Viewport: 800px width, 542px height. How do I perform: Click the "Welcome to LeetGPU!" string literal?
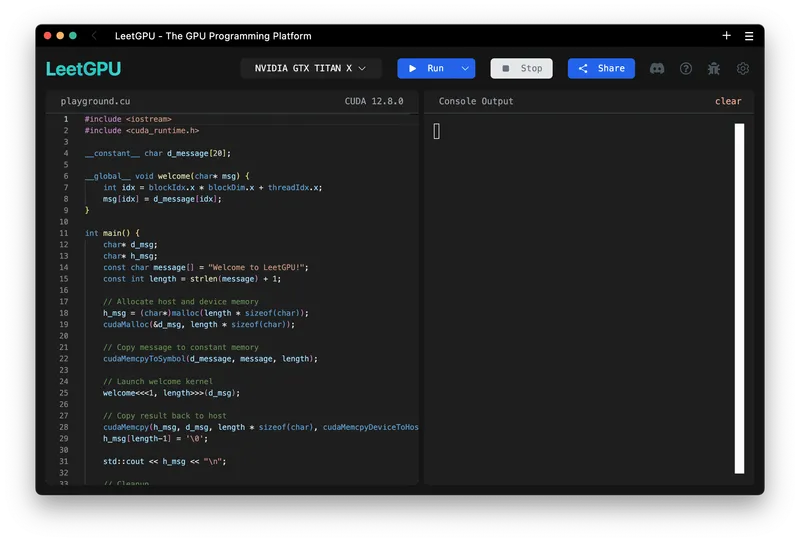(256, 267)
